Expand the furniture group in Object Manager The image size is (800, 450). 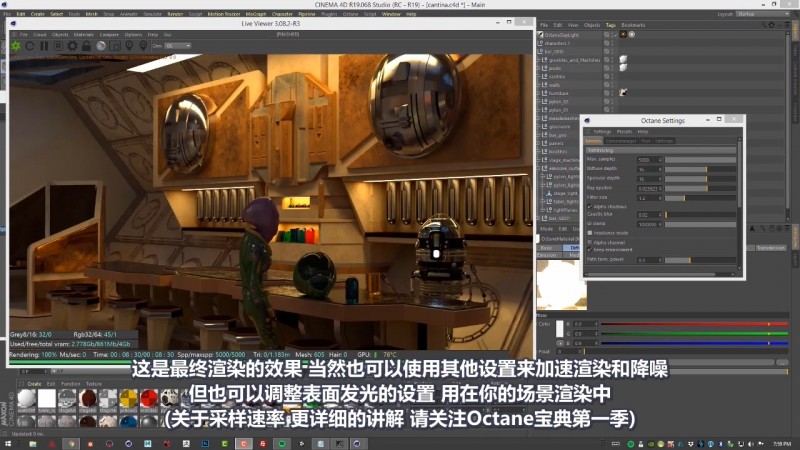pos(538,93)
